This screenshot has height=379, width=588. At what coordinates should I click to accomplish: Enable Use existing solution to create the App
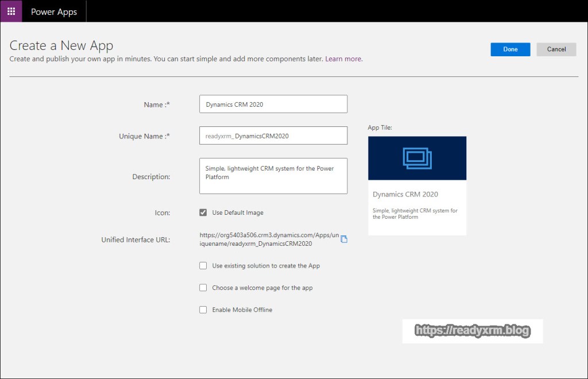pos(203,266)
